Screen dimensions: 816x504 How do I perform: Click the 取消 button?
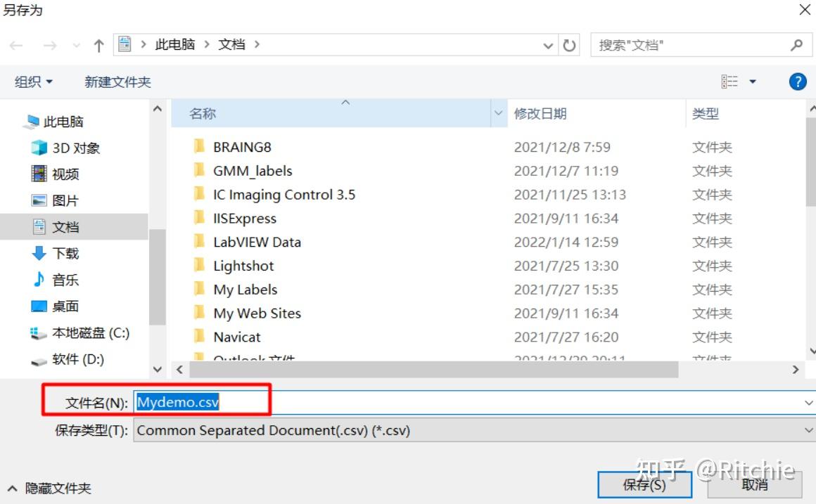pyautogui.click(x=754, y=485)
